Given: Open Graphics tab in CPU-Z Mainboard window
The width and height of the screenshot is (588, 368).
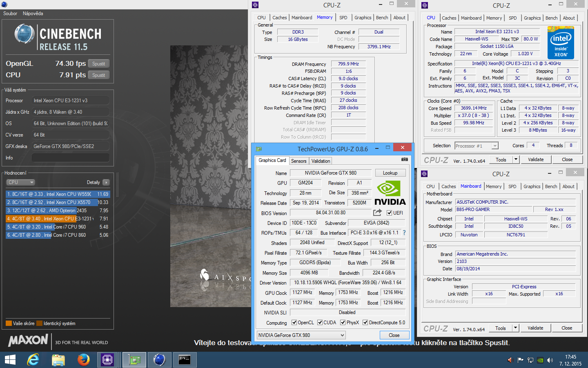Looking at the screenshot, I should click(532, 186).
